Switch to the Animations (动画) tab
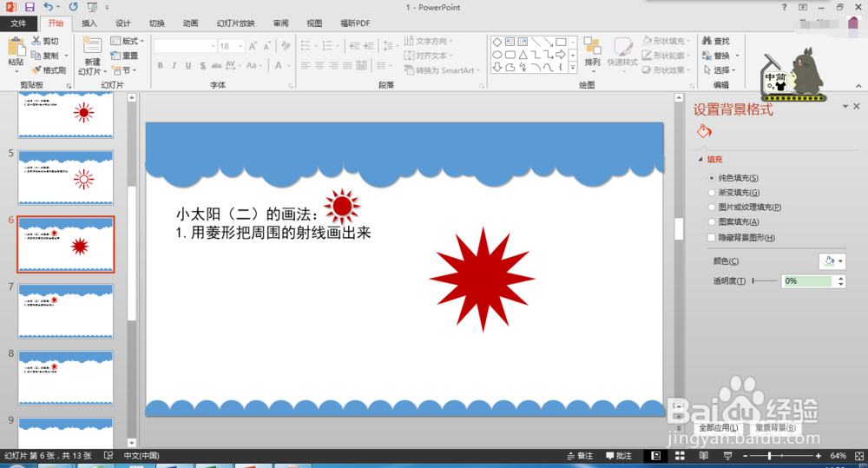Viewport: 868px width, 468px height. 190,23
